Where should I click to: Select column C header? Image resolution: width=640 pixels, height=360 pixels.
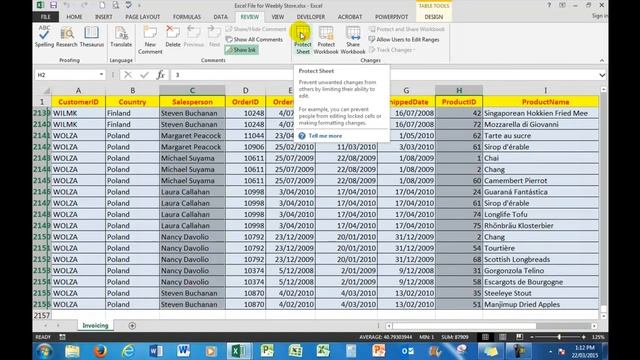tap(192, 90)
